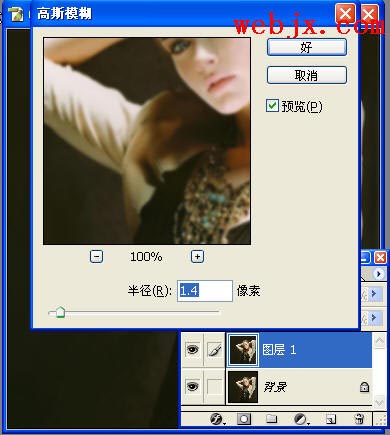Create a new layer icon
This screenshot has width=390, height=435.
pos(331,419)
